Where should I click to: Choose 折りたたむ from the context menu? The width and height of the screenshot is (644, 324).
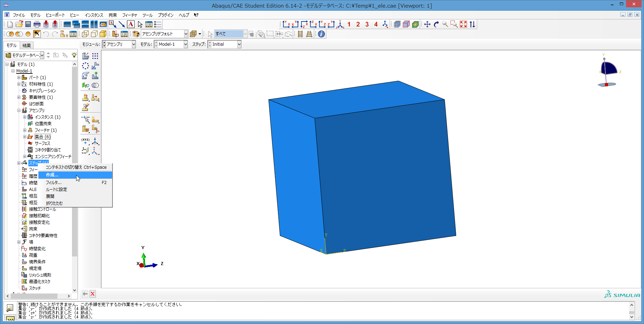click(x=75, y=203)
